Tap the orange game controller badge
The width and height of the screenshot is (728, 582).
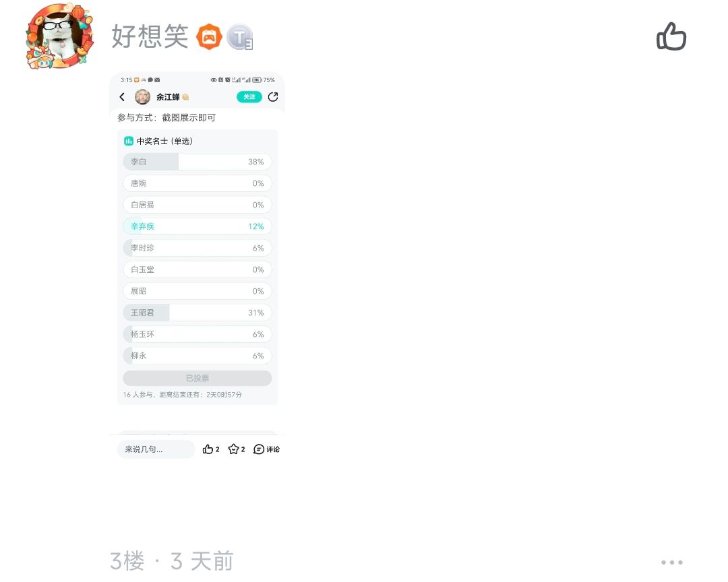click(x=210, y=36)
